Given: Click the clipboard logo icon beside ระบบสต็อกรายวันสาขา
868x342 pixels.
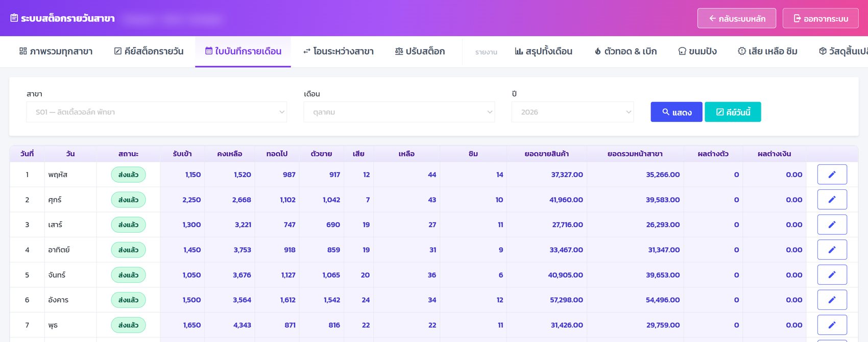Looking at the screenshot, I should click(x=14, y=18).
